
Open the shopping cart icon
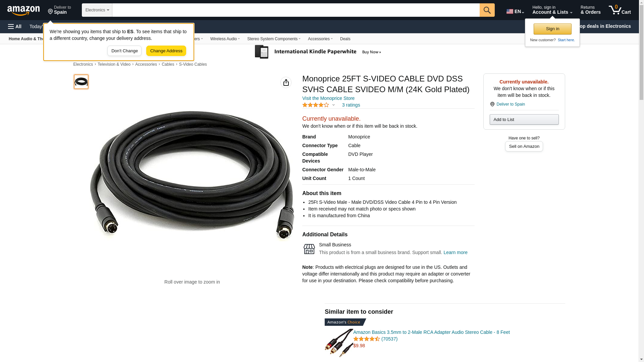[x=620, y=10]
